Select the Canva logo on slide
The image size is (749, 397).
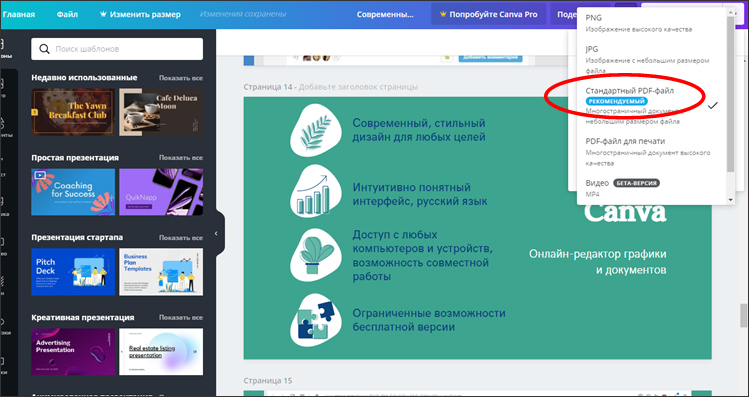(625, 213)
